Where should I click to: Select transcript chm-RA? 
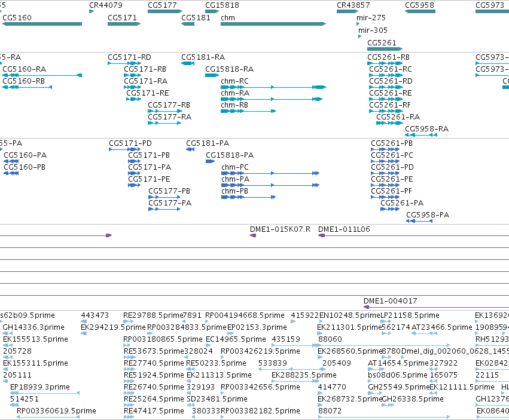235,93
